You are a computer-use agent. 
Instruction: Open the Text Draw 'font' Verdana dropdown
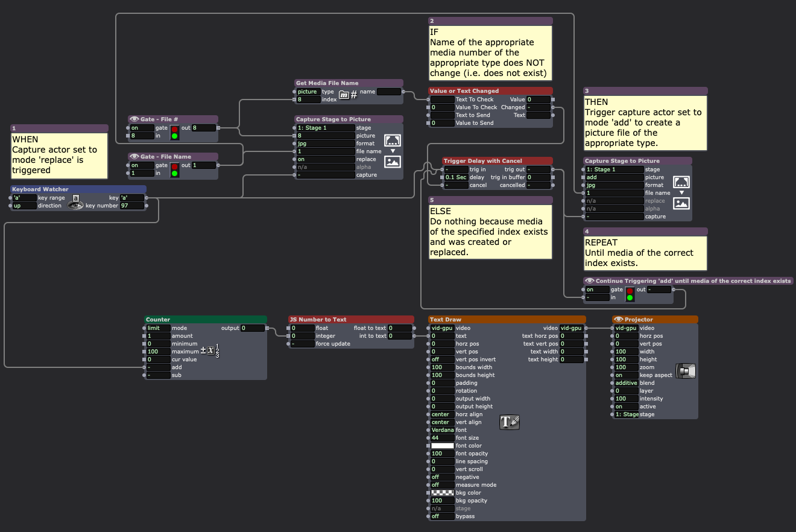point(442,430)
